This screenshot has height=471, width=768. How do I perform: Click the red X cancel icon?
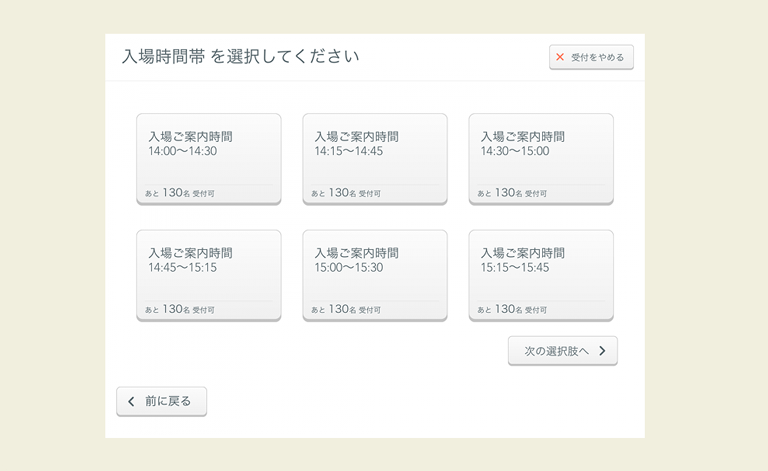[x=560, y=57]
